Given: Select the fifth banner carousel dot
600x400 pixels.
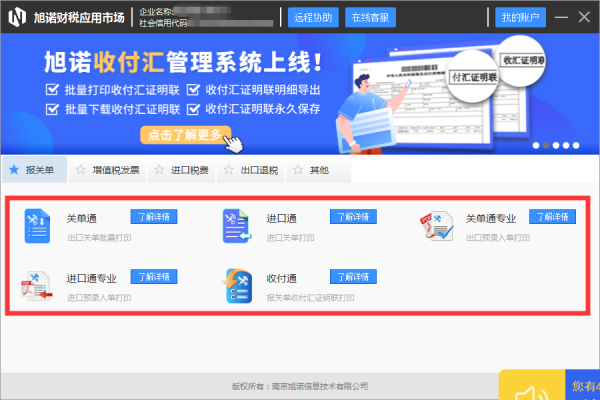Looking at the screenshot, I should point(576,145).
